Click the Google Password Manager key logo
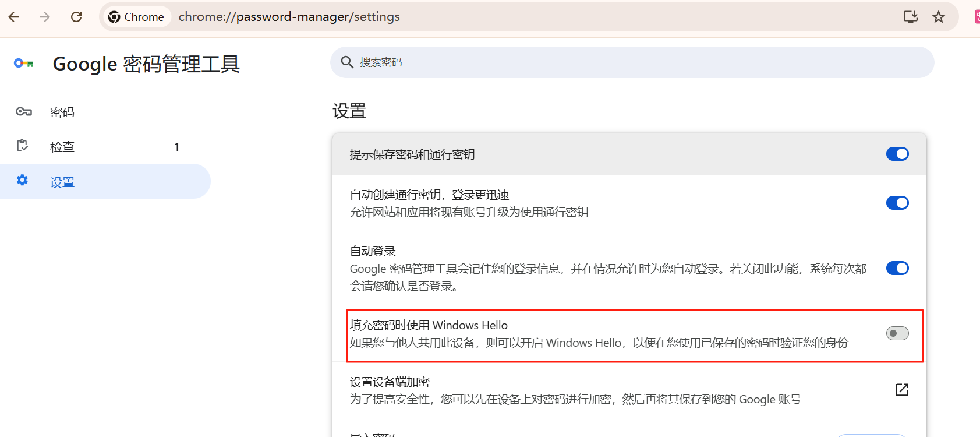Image resolution: width=980 pixels, height=437 pixels. [24, 63]
